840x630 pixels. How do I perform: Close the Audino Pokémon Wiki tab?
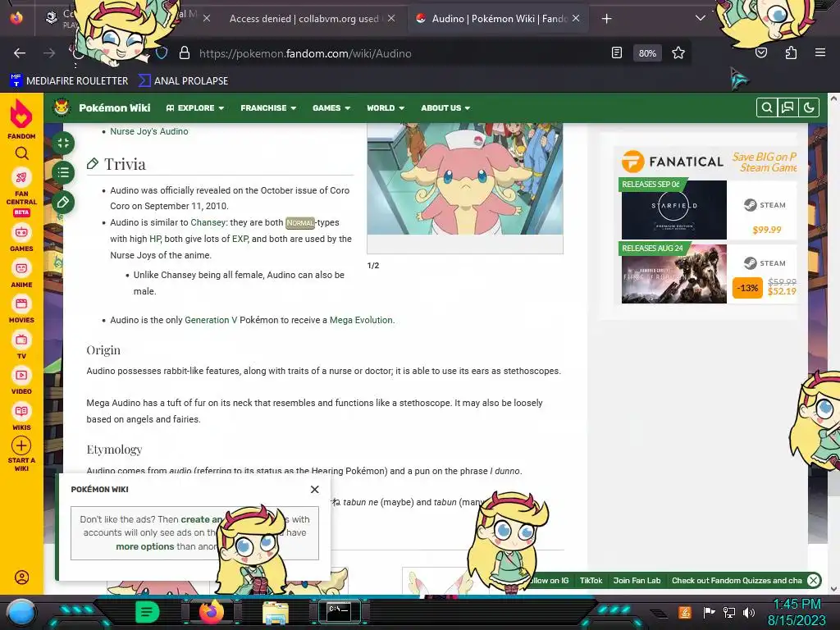(x=576, y=18)
